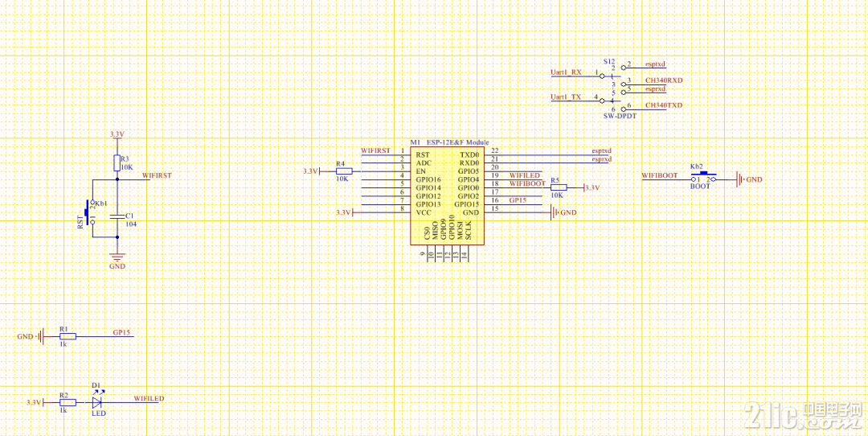868x436 pixels.
Task: Click the WIFILED net label on module pin 19
Action: (524, 175)
